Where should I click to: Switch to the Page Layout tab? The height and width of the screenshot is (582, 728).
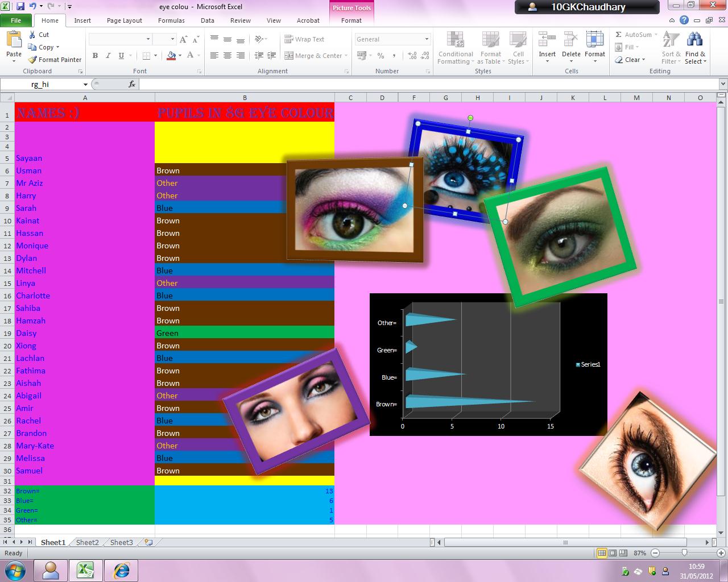(125, 20)
